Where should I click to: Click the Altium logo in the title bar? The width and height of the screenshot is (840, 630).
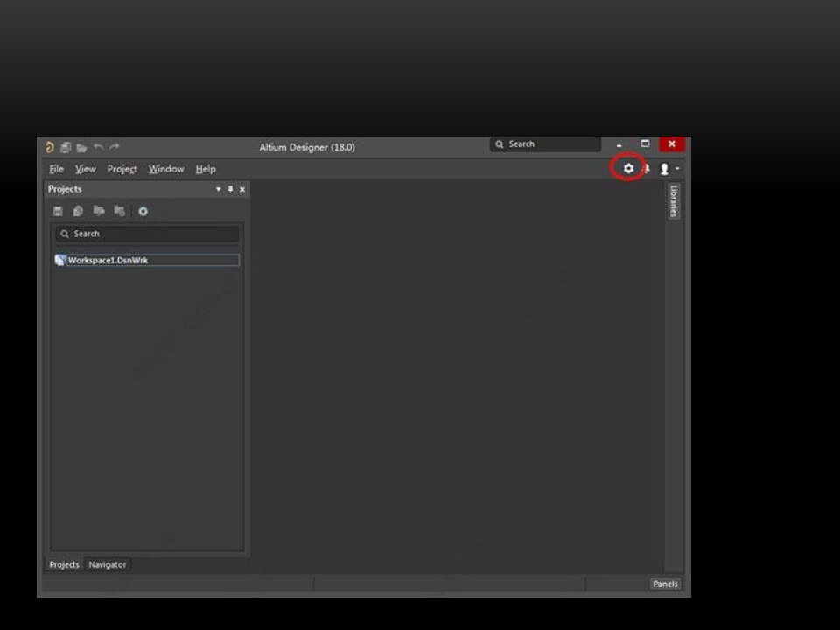(50, 147)
